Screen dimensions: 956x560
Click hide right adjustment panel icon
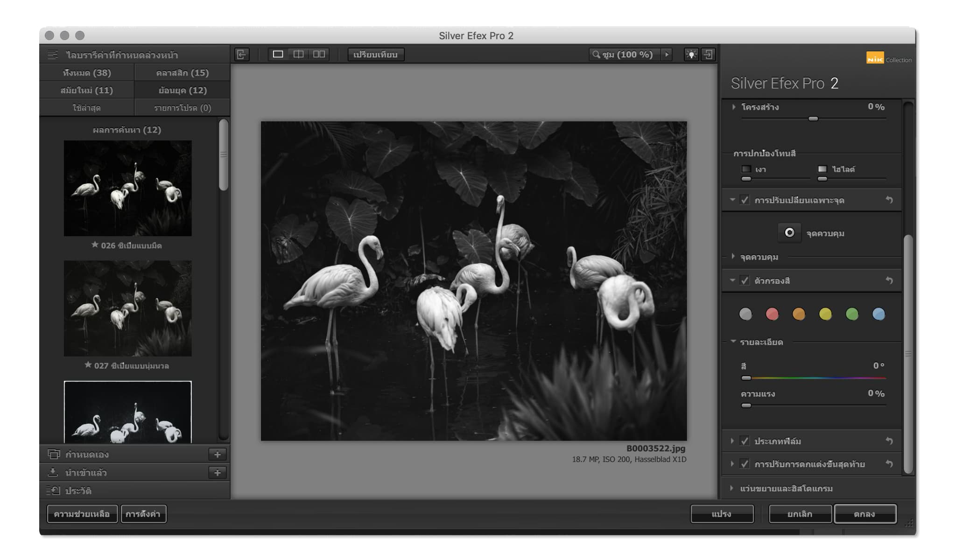point(708,55)
